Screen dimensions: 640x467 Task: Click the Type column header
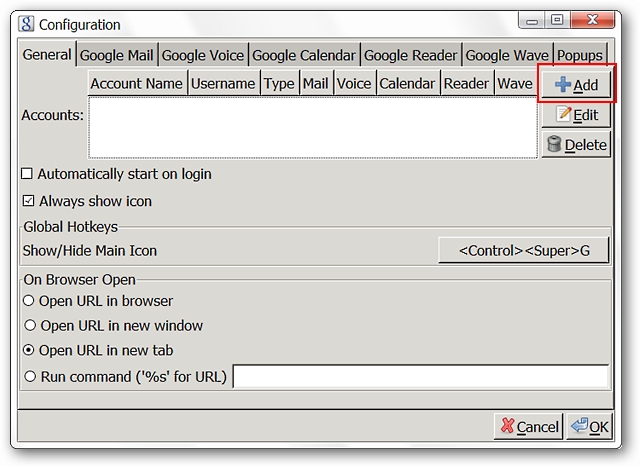point(279,83)
